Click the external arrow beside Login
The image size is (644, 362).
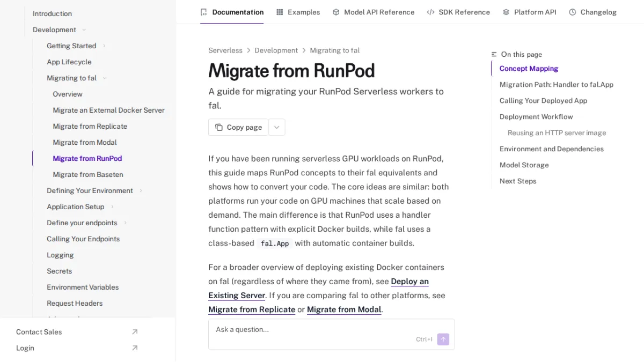135,348
